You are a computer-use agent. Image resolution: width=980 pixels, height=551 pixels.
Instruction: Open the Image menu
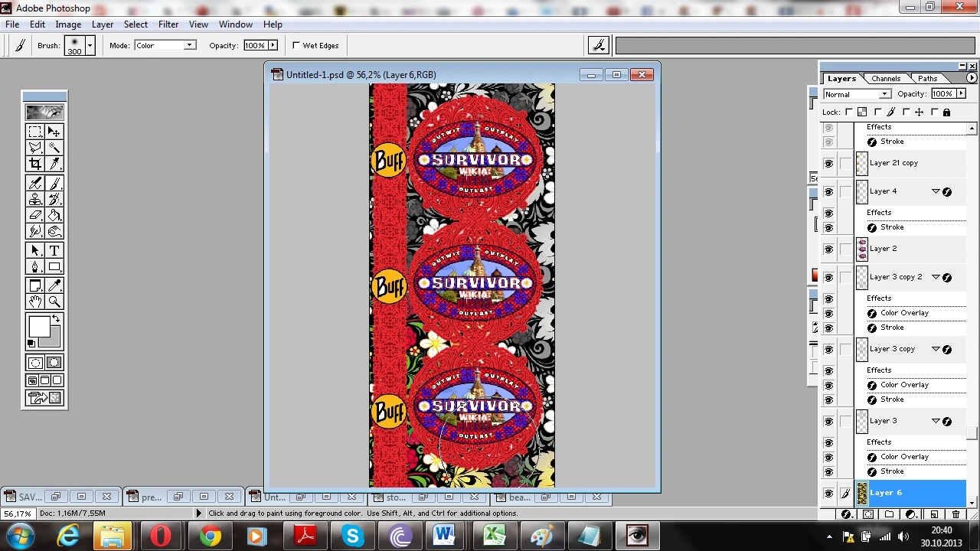(68, 24)
